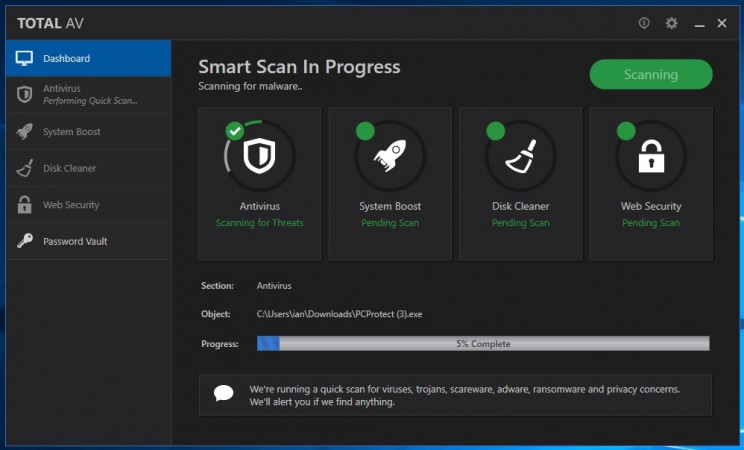Select the Dashboard menu label
This screenshot has height=450, width=744.
[x=66, y=58]
